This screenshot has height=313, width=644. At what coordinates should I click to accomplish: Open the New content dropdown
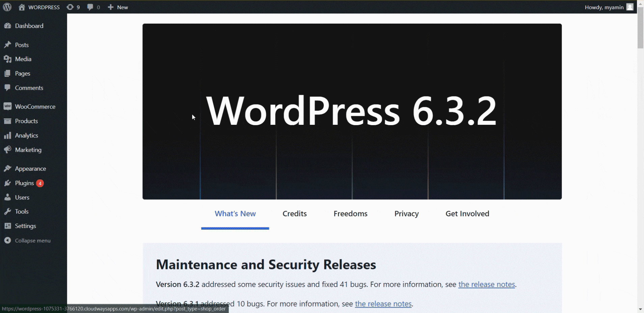(x=118, y=7)
